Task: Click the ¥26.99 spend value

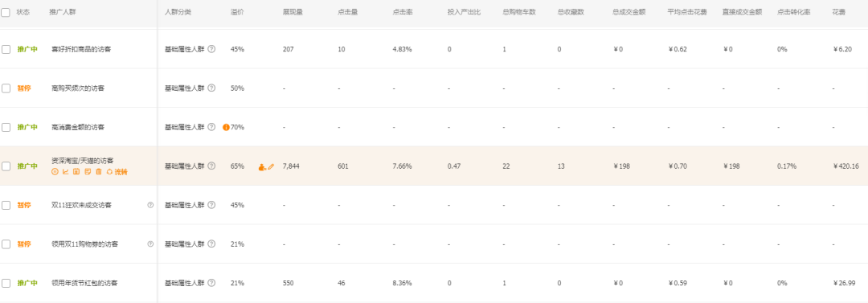Action: pyautogui.click(x=844, y=282)
